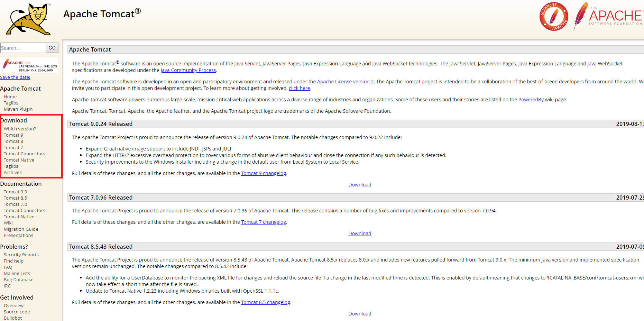This screenshot has height=321, width=644.
Task: Open Tomcat 9.0 documentation
Action: 15,192
